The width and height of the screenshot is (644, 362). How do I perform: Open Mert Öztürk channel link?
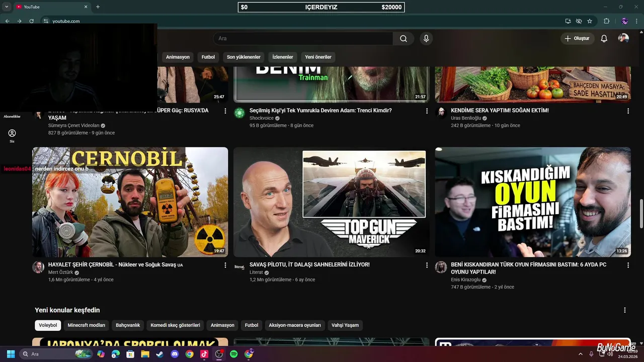click(60, 273)
